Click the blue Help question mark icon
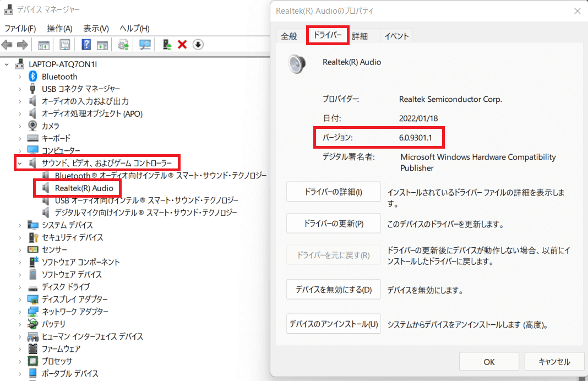588x381 pixels. 86,45
